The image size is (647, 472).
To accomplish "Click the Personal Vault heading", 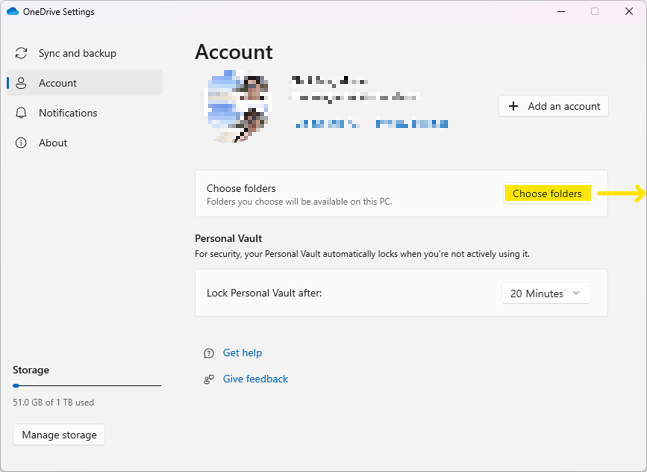I will coord(228,238).
